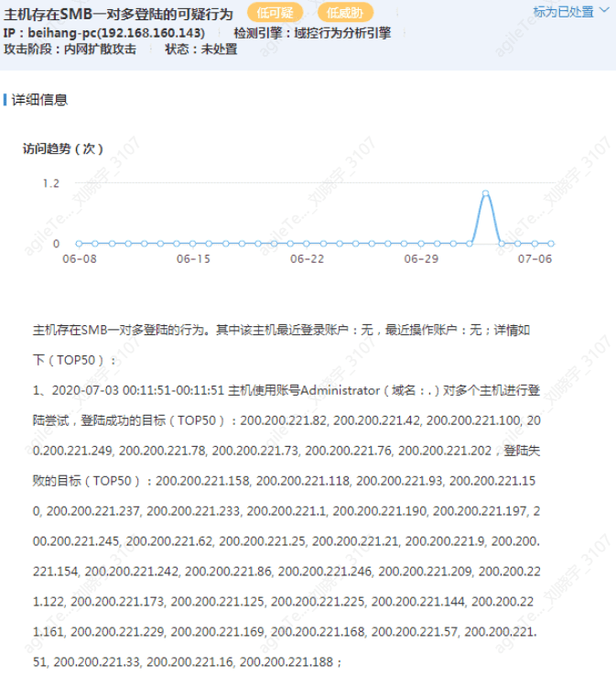The width and height of the screenshot is (616, 687).
Task: Click host IP beihang-pc(192.168.160.143)
Action: pyautogui.click(x=116, y=33)
